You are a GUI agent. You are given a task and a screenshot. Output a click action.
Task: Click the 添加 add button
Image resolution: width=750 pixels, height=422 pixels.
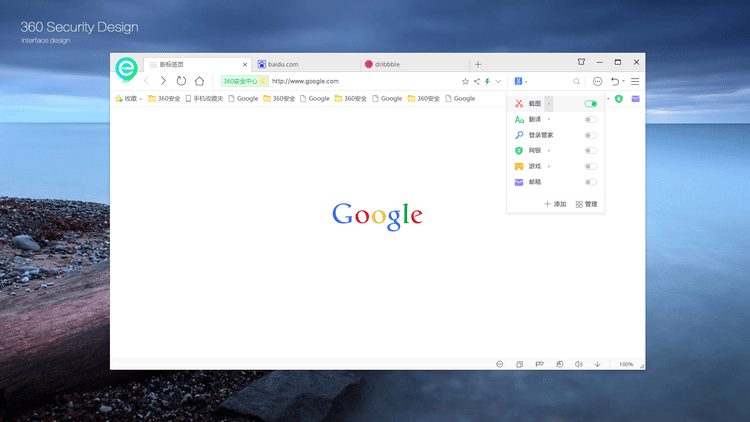pyautogui.click(x=555, y=204)
